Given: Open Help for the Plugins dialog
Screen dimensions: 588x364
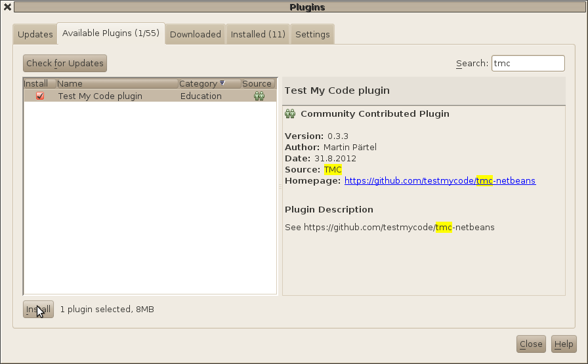Looking at the screenshot, I should pyautogui.click(x=564, y=344).
